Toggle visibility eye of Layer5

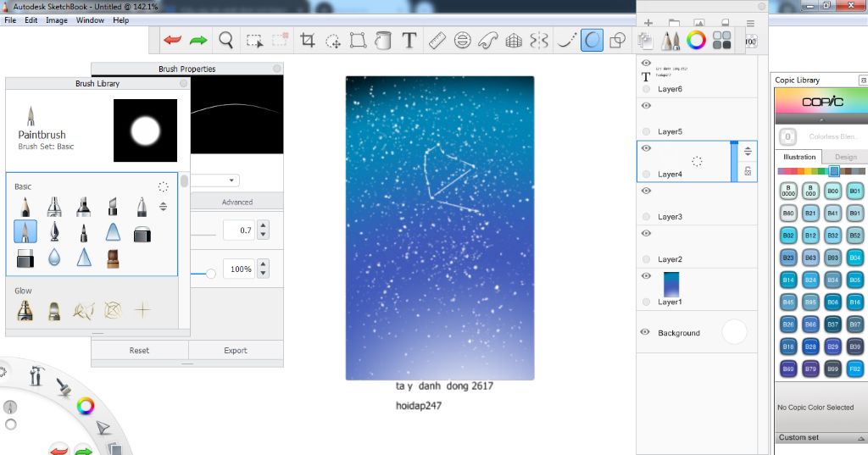click(x=646, y=106)
